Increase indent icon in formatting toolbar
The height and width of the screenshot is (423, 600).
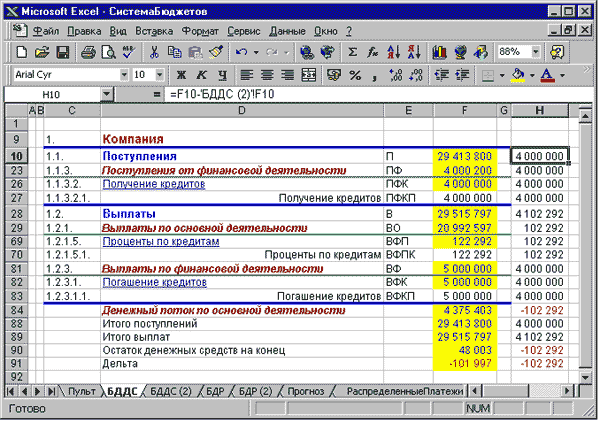(462, 75)
